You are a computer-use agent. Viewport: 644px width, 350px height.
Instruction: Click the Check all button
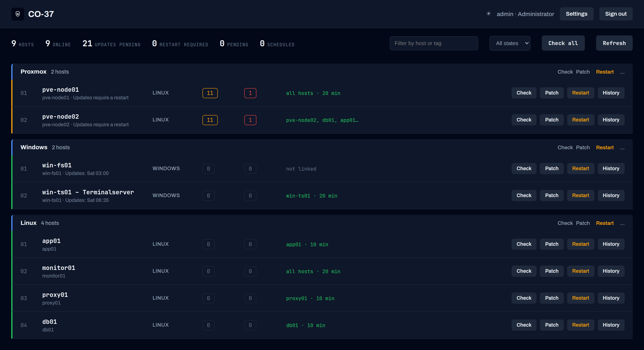click(563, 43)
